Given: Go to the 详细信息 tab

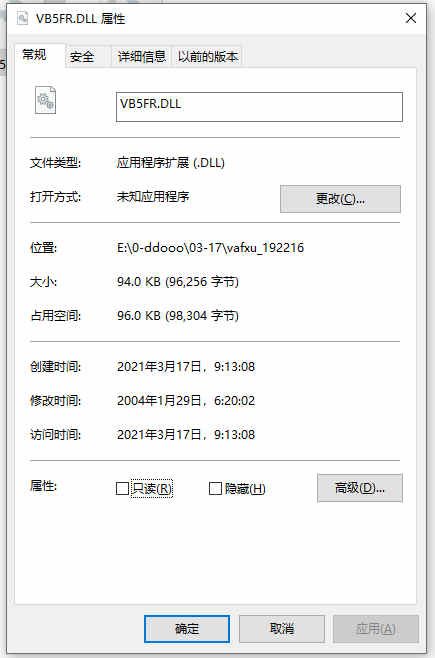Looking at the screenshot, I should pos(141,57).
